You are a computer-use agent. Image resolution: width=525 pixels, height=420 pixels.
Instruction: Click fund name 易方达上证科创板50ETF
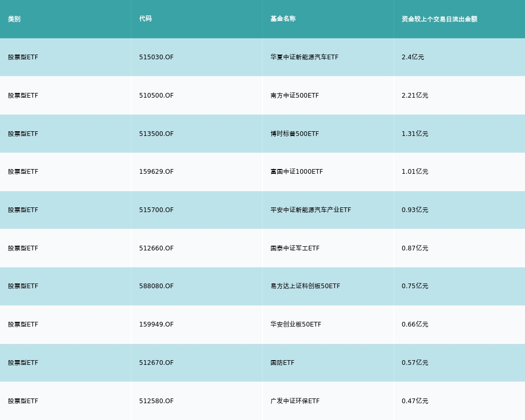point(306,286)
